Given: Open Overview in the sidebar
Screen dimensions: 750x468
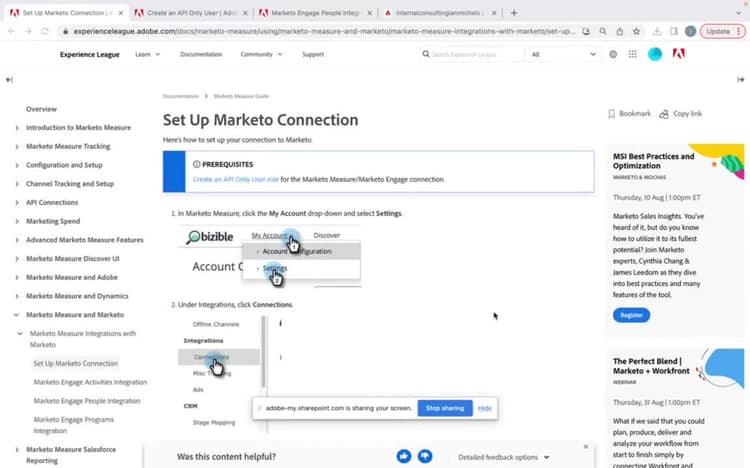Looking at the screenshot, I should click(x=41, y=109).
